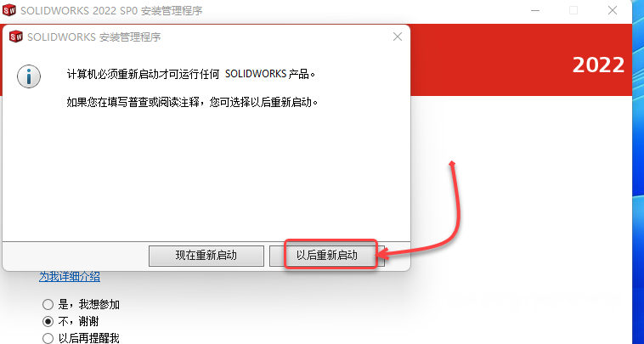Close the restart prompt dialog with X
This screenshot has height=344, width=644.
tap(397, 37)
